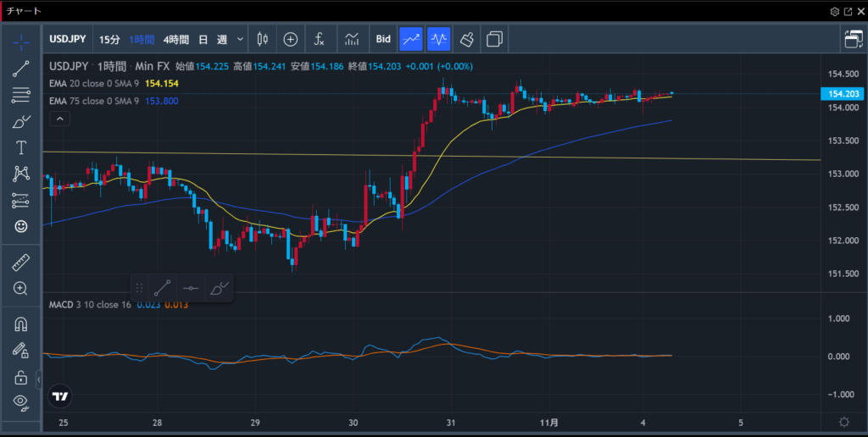Image resolution: width=868 pixels, height=437 pixels.
Task: Select the ruler measure tool
Action: [21, 263]
